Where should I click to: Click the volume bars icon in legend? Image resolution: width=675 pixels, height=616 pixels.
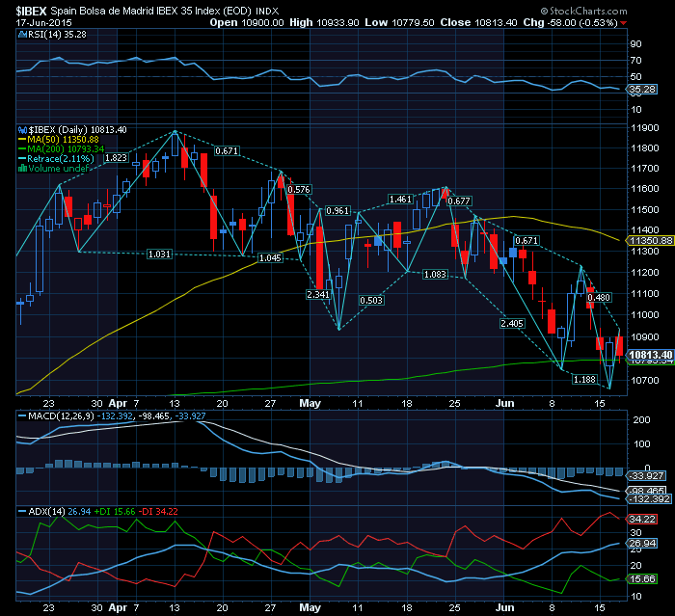[22, 169]
